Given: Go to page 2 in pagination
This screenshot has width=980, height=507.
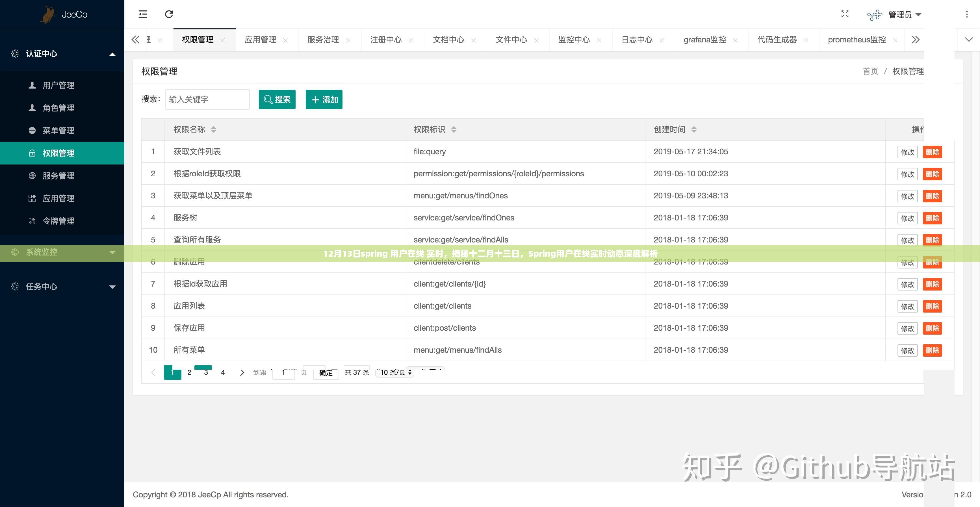Looking at the screenshot, I should pos(189,373).
